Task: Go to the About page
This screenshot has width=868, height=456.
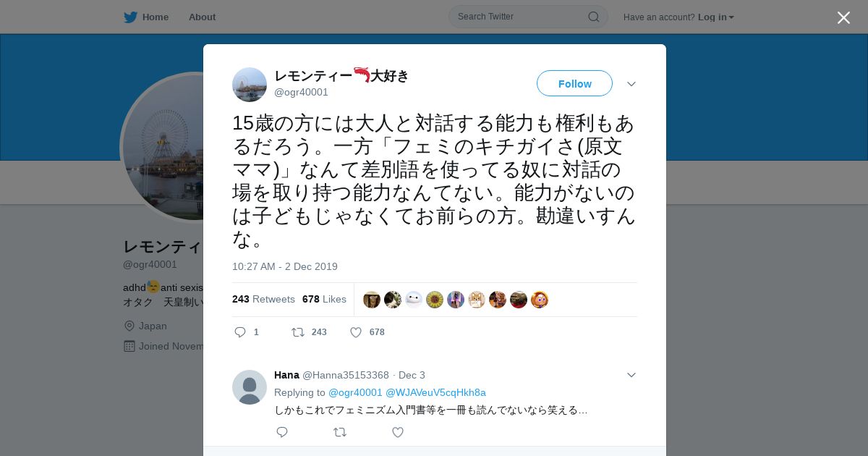Action: click(x=202, y=17)
